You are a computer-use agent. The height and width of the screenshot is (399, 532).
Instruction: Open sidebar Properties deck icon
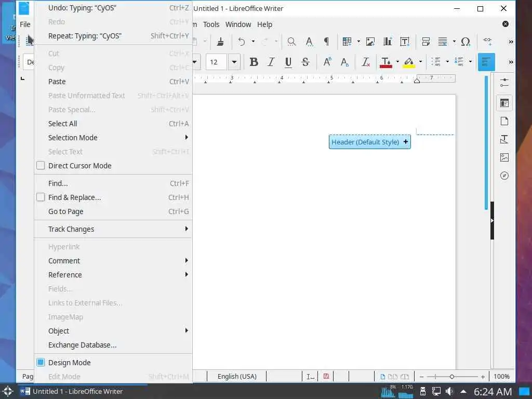(504, 103)
